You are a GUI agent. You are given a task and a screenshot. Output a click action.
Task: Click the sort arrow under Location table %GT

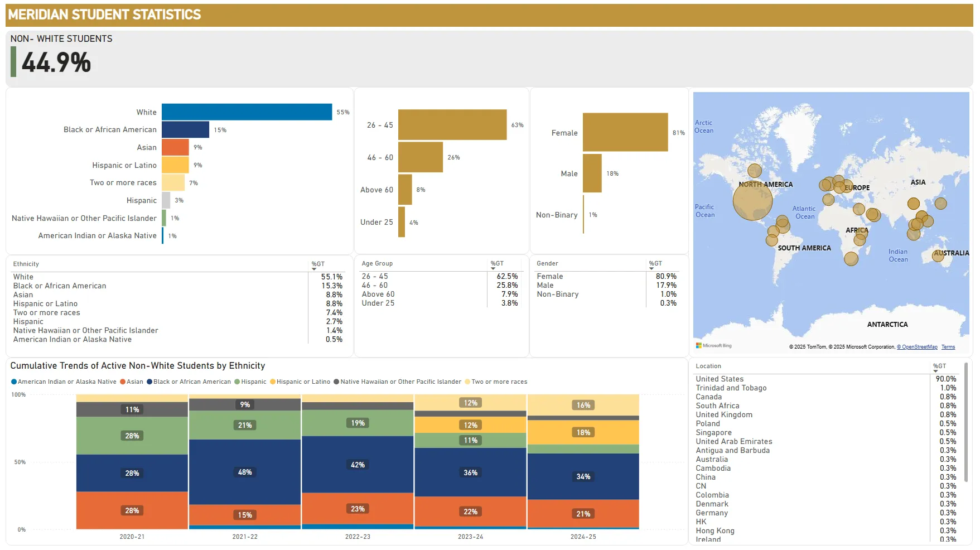pos(936,372)
